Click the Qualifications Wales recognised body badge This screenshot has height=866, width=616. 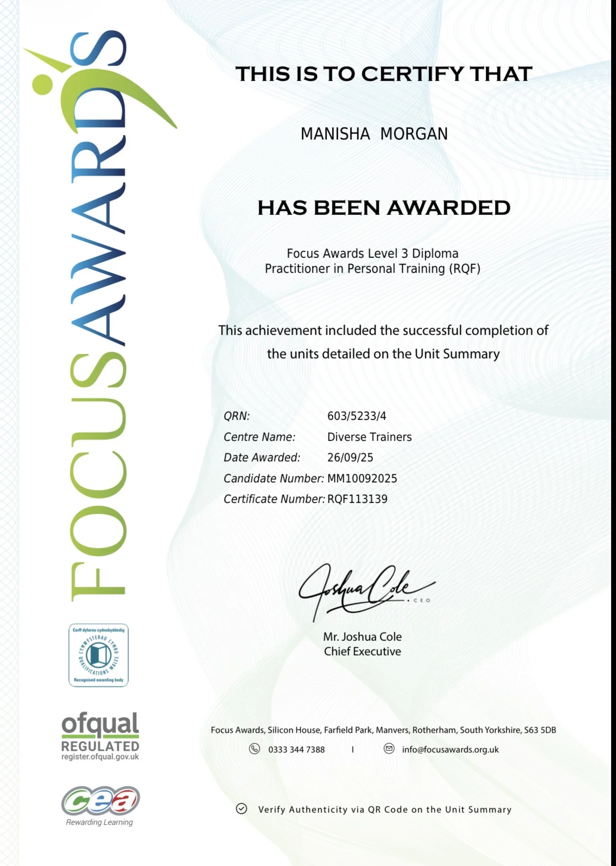point(98,655)
